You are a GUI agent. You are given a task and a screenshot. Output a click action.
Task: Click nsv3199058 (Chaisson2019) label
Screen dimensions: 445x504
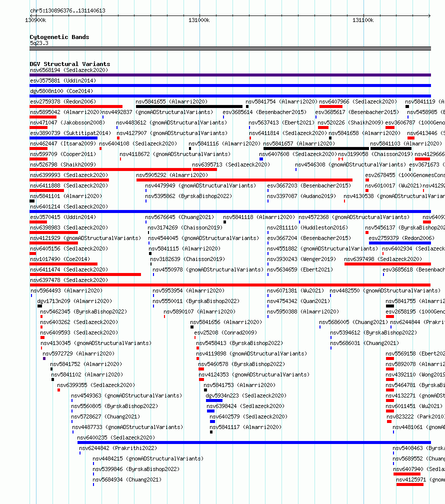(x=375, y=154)
